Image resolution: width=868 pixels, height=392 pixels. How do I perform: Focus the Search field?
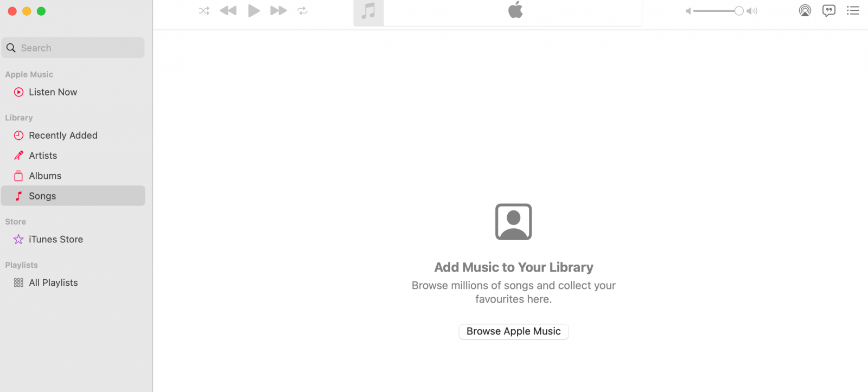(x=73, y=48)
